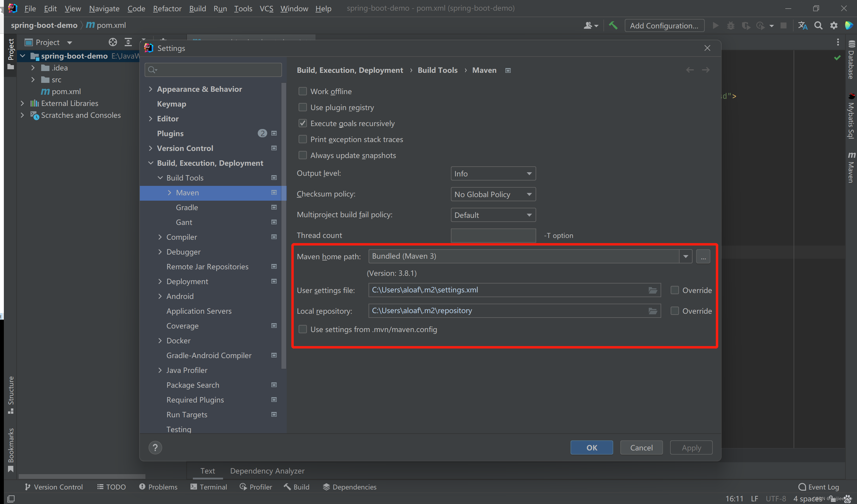Click the Dependency Analyzer tab
Image resolution: width=857 pixels, height=504 pixels.
point(267,470)
